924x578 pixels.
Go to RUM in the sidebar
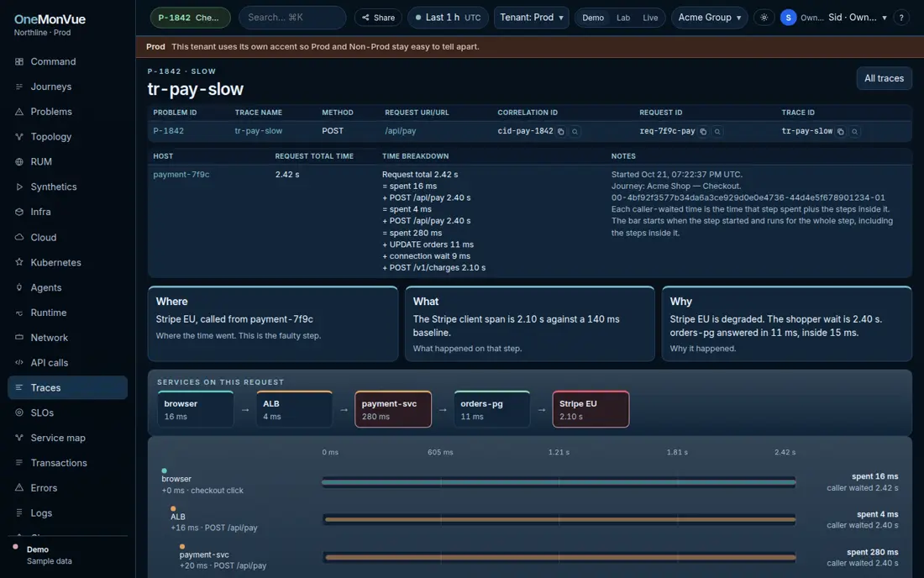[68, 161]
